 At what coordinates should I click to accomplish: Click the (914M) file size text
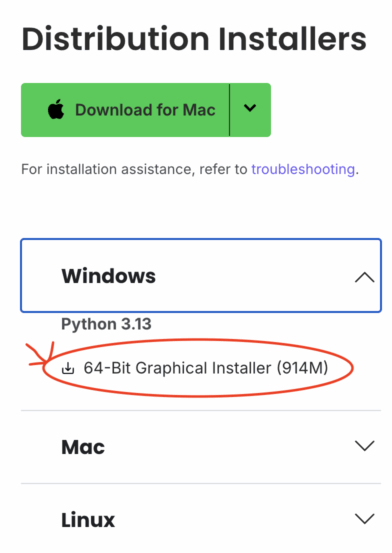302,368
